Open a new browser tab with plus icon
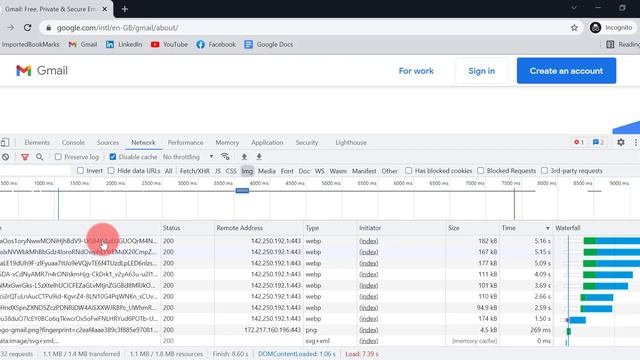Screen dimensions: 640x360 click(124, 9)
